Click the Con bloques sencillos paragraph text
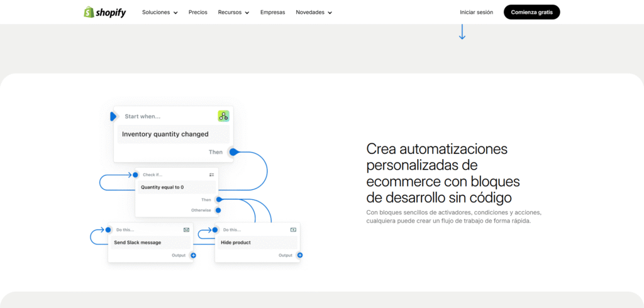Viewport: 644px width, 308px height. click(x=454, y=217)
